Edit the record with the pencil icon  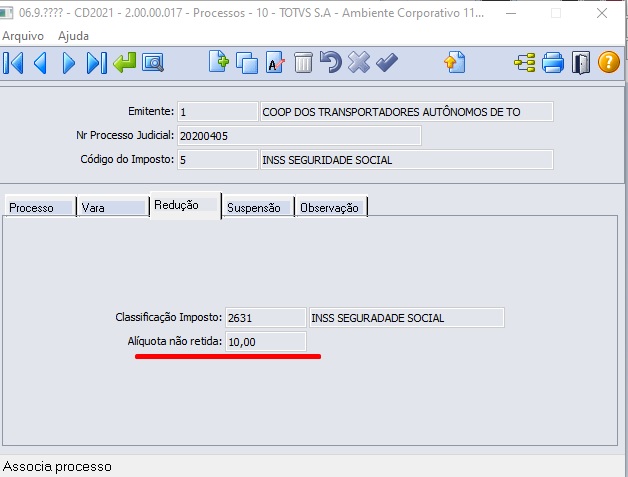[275, 62]
